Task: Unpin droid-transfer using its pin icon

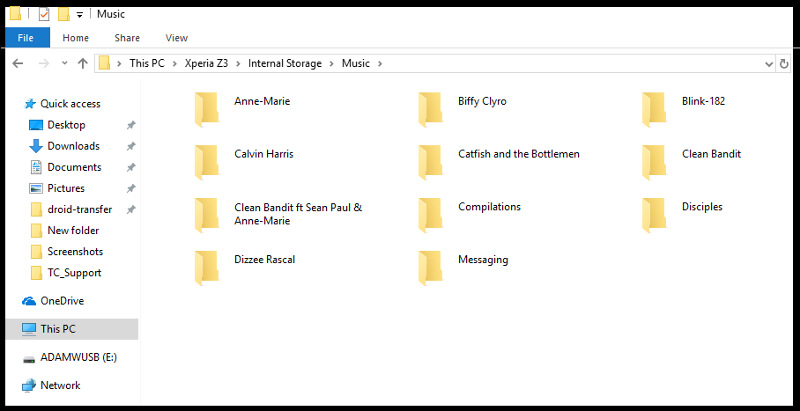Action: 131,210
